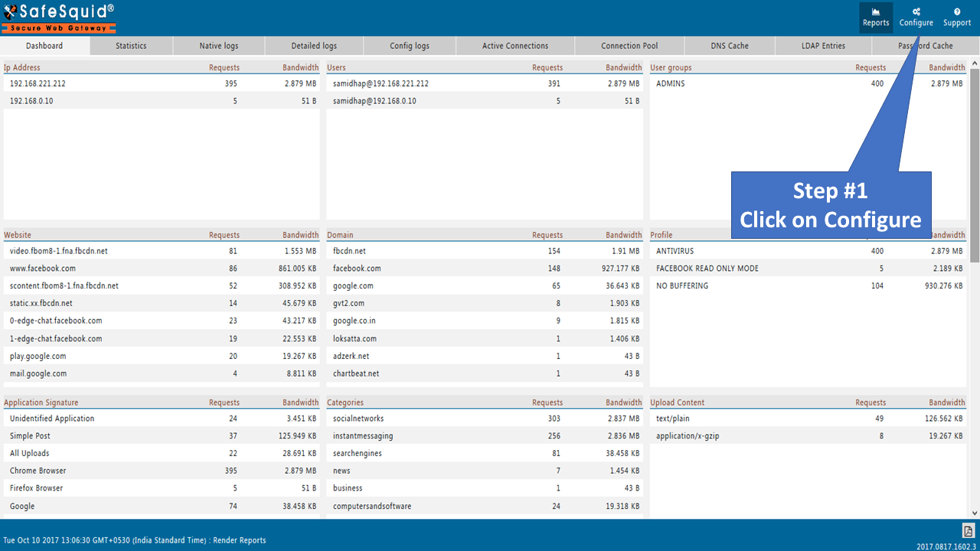Open the Native logs tab

tap(219, 46)
